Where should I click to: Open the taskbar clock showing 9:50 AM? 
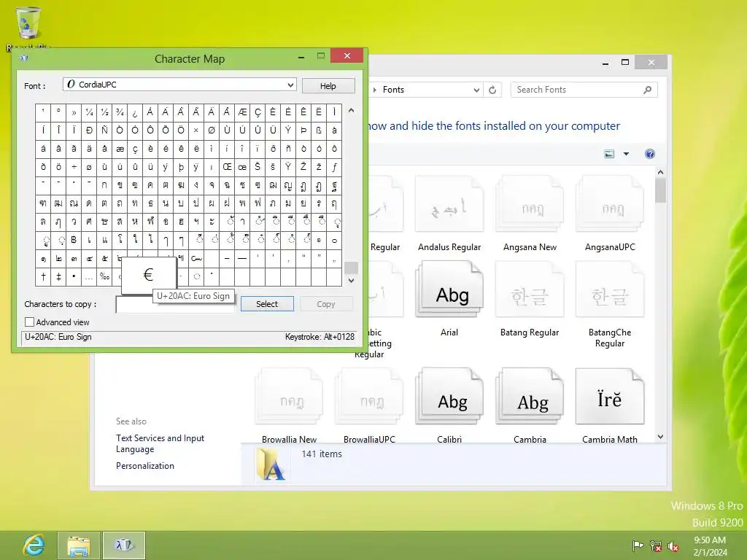point(710,546)
